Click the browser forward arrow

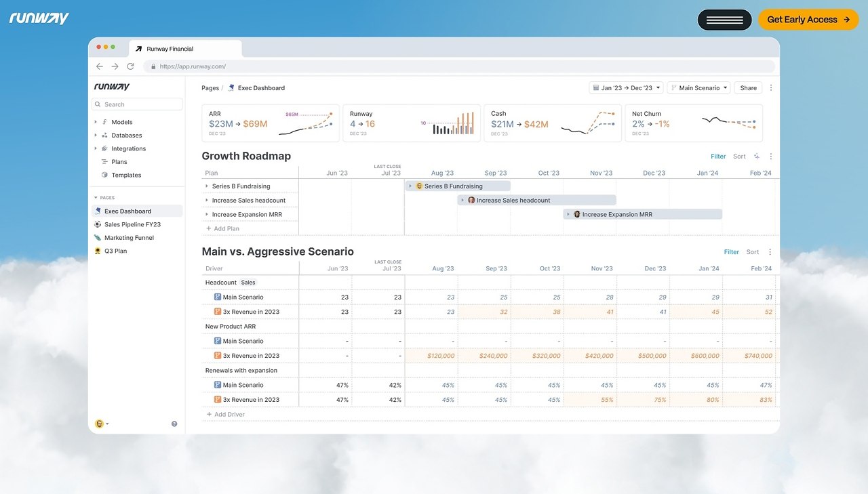pos(115,66)
